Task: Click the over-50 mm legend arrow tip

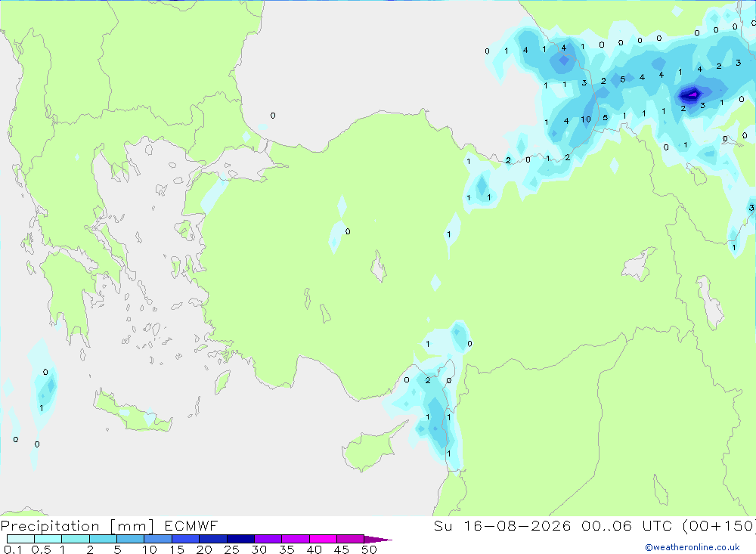Action: coord(378,539)
